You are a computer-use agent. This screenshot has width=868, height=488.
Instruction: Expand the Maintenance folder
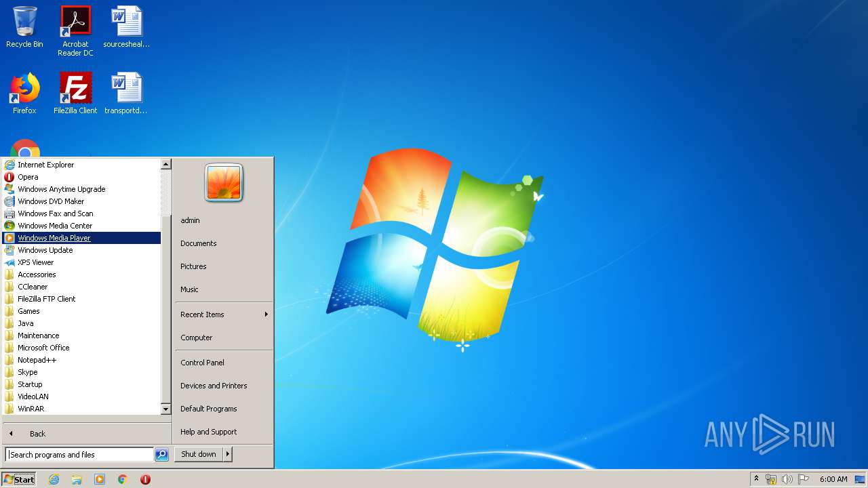pos(81,335)
